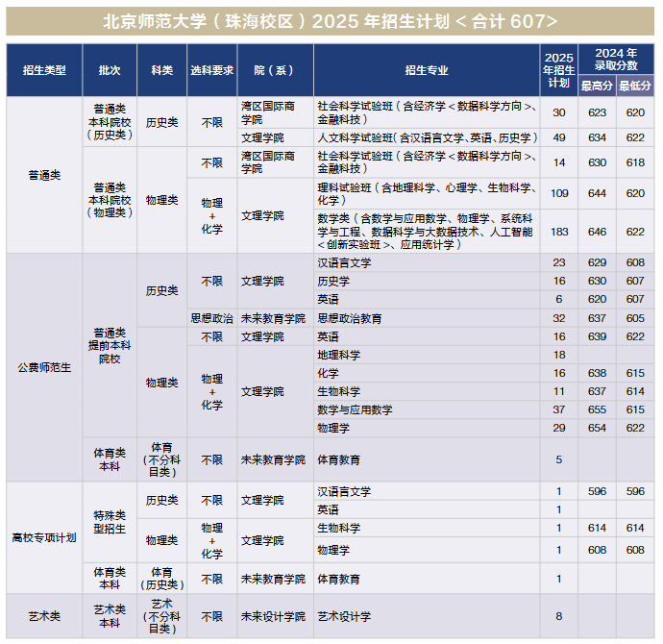Click the title banner 北京师范大学（珠海校区）2025年招生计划

331,21
